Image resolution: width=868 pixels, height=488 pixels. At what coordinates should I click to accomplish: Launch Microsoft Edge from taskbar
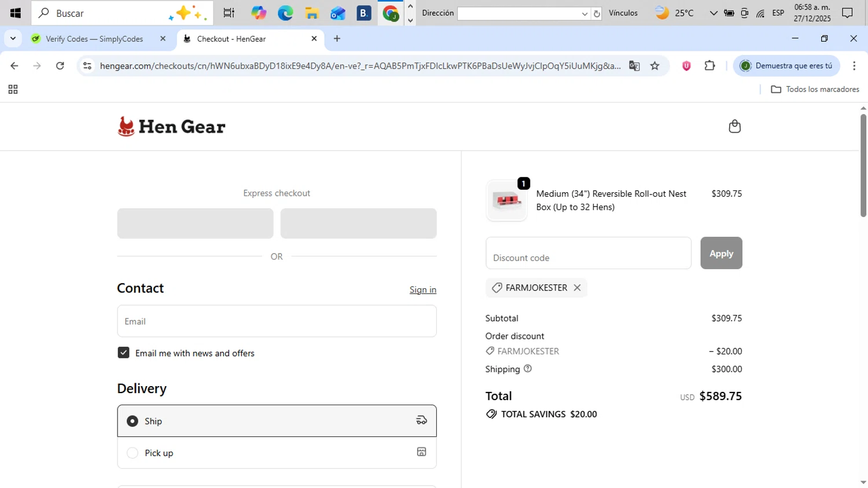click(285, 13)
